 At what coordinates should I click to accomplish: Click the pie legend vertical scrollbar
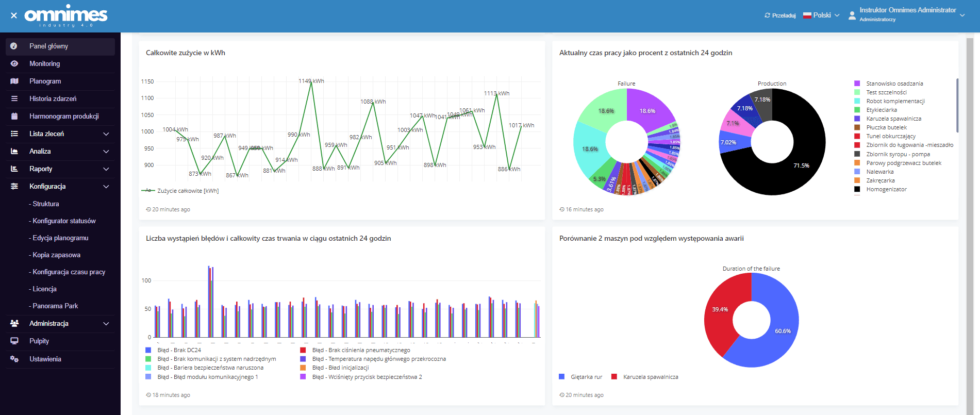(957, 106)
